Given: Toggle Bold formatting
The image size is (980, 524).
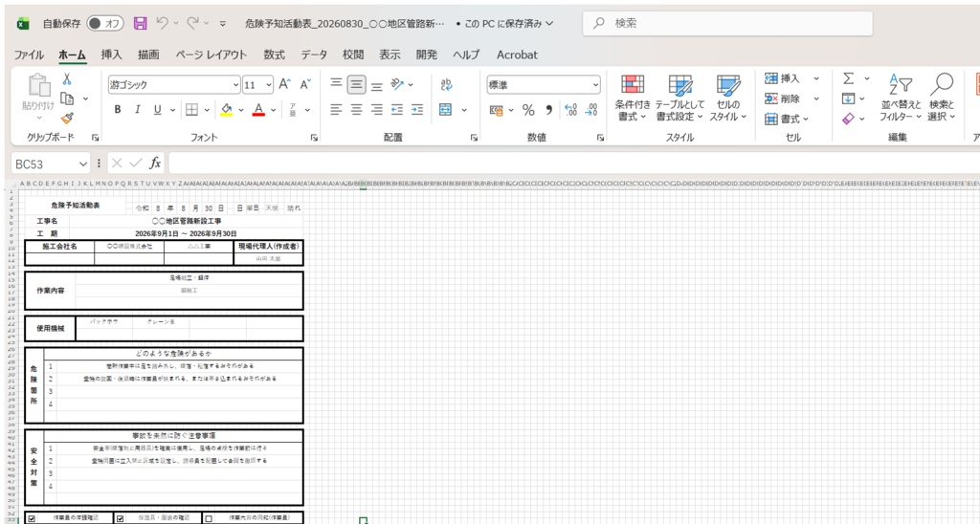Looking at the screenshot, I should coord(118,110).
